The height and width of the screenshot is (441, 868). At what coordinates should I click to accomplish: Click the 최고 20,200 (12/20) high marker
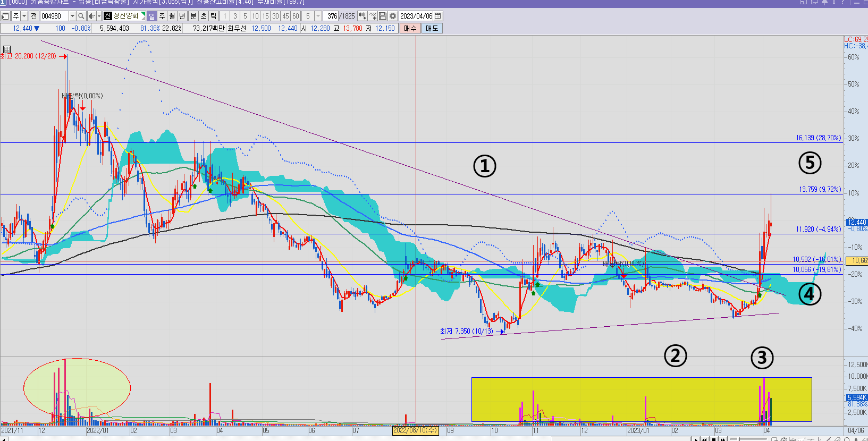(x=32, y=56)
